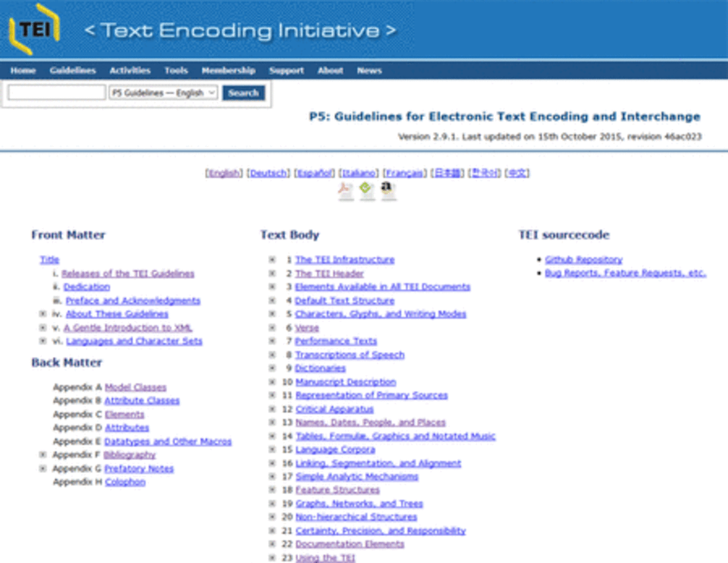Open Appendix D Attributes link
Image resolution: width=728 pixels, height=563 pixels.
coord(127,428)
